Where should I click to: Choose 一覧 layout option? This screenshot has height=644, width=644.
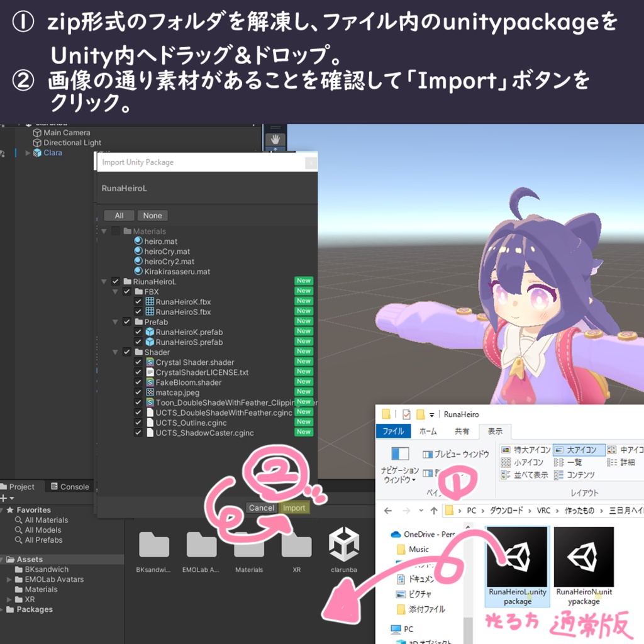click(568, 462)
